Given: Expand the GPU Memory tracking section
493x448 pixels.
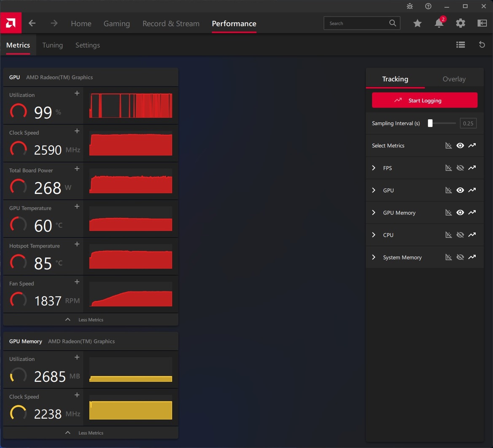Looking at the screenshot, I should 374,212.
